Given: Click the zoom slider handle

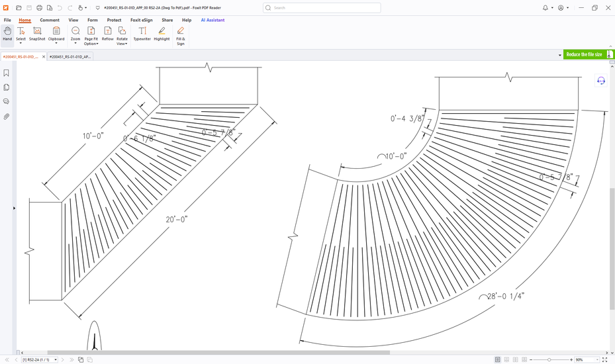Looking at the screenshot, I should pyautogui.click(x=549, y=359).
